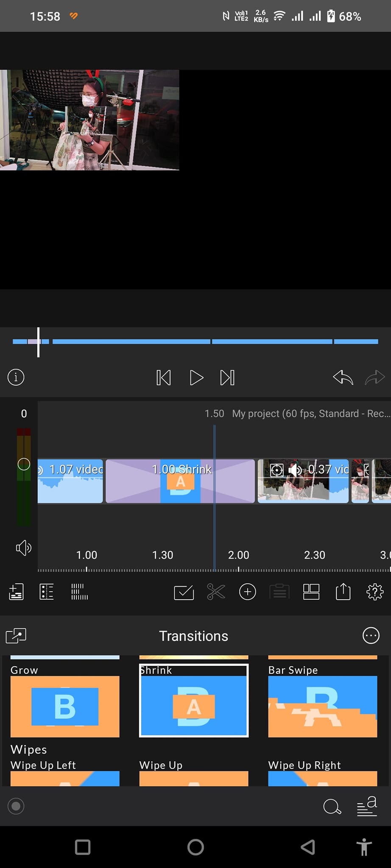
Task: Skip to next clip
Action: (227, 378)
